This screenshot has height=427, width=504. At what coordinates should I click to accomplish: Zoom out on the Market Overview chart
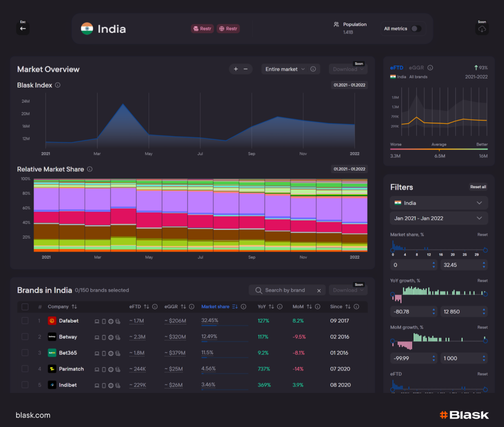pos(246,69)
